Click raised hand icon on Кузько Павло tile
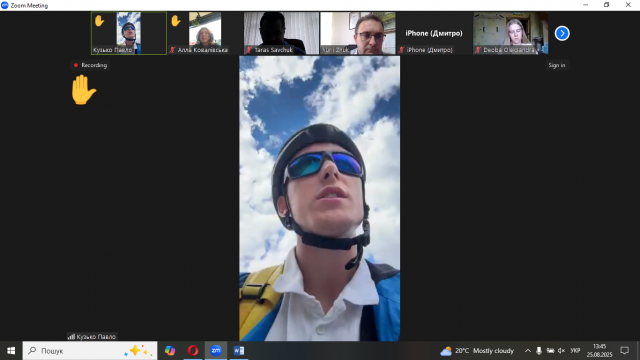 (99, 21)
